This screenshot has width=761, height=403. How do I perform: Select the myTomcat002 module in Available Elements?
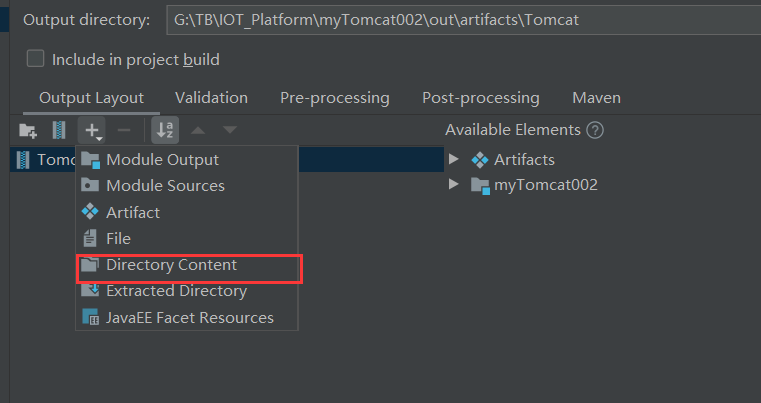[545, 185]
